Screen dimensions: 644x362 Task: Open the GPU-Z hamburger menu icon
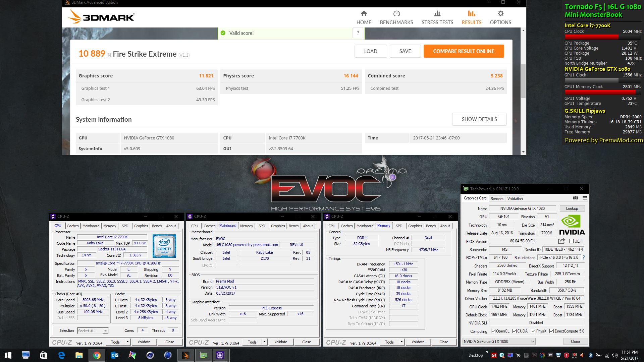pyautogui.click(x=585, y=198)
